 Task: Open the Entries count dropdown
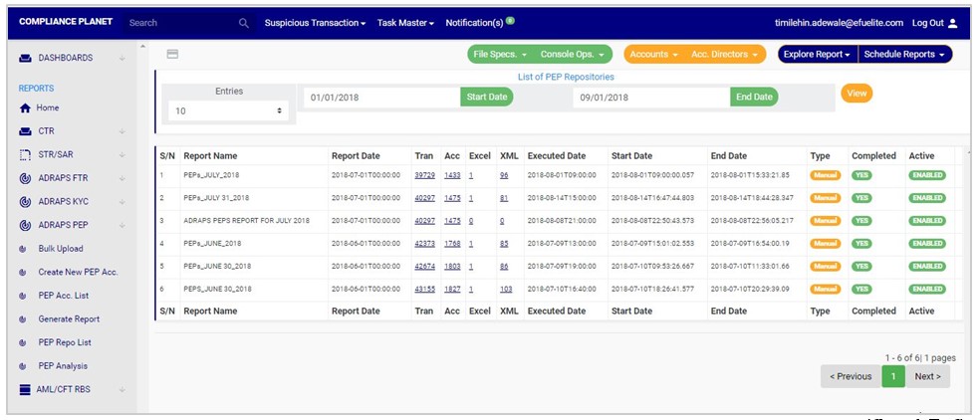tap(227, 111)
